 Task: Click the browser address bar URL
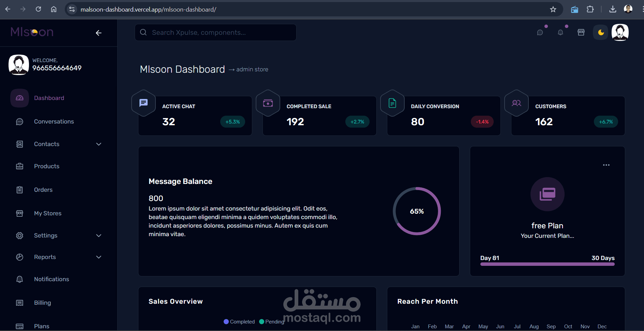[148, 10]
